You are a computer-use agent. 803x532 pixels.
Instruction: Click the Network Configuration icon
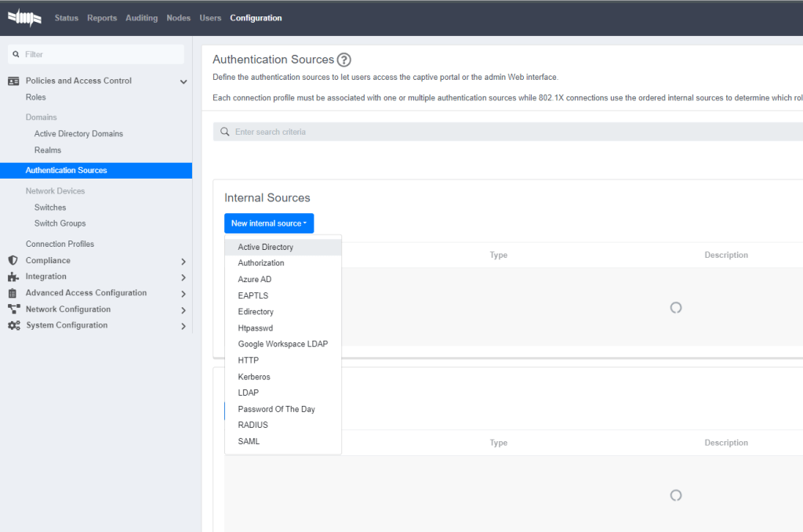pos(13,309)
